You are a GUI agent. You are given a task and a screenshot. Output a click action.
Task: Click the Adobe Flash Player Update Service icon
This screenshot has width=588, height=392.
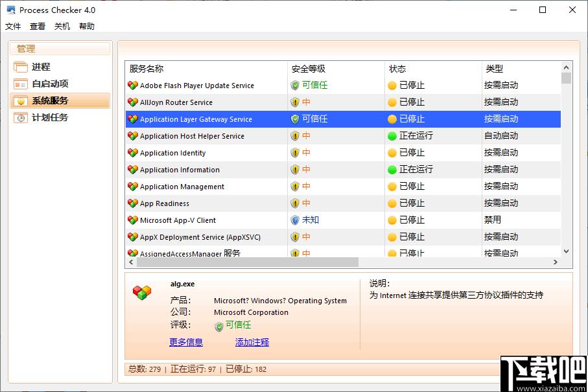[133, 86]
